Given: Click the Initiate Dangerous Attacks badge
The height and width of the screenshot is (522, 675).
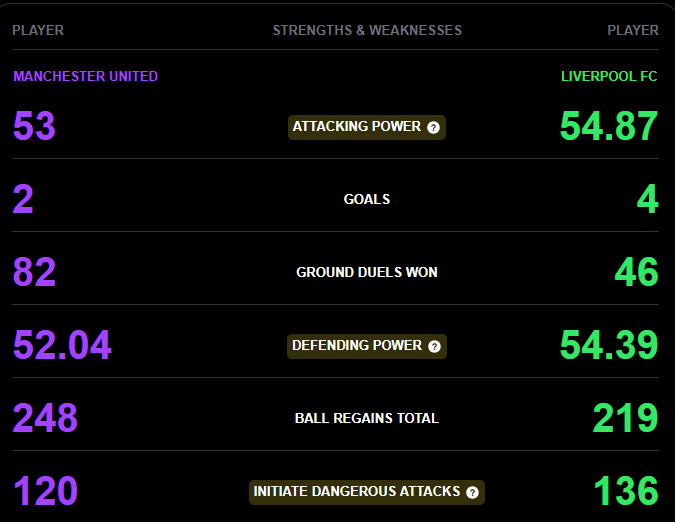Looking at the screenshot, I should pyautogui.click(x=357, y=492).
